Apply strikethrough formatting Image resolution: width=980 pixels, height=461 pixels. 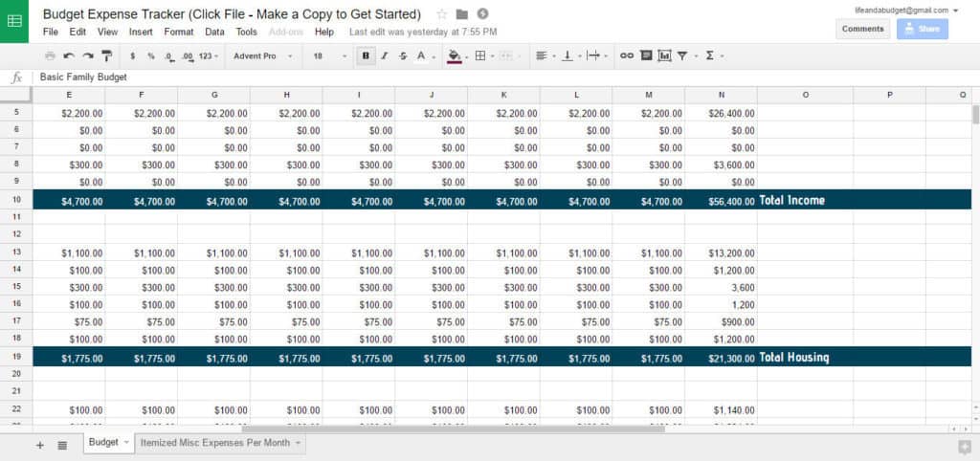coord(403,56)
